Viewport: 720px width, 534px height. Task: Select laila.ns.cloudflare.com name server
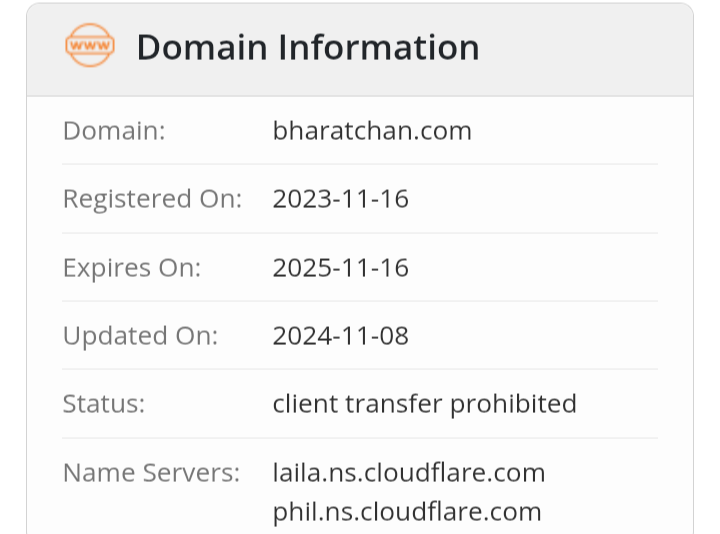click(409, 472)
